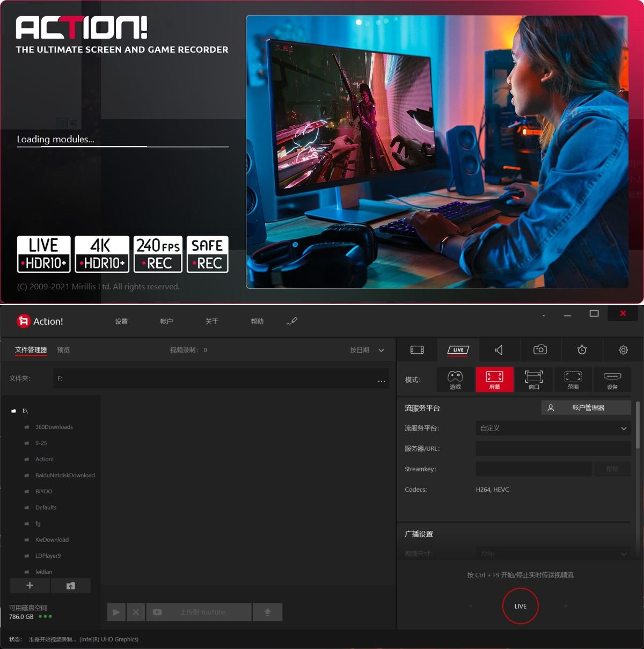The image size is (644, 649).
Task: Select 设备 (device) recording mode
Action: (x=612, y=380)
